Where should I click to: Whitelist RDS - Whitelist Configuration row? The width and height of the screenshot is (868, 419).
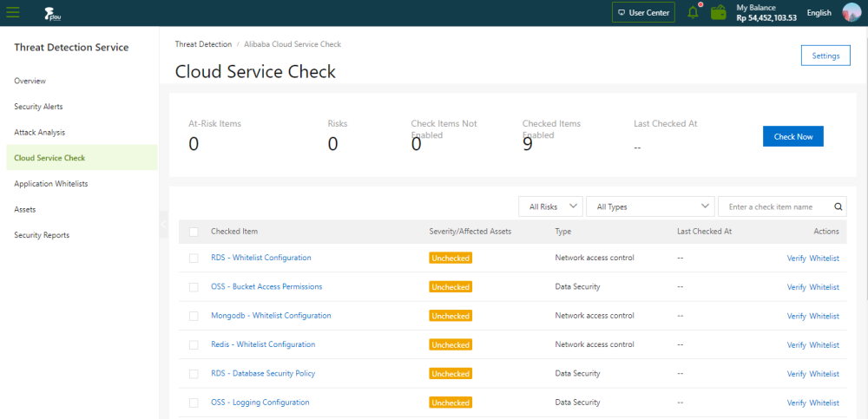tap(825, 259)
